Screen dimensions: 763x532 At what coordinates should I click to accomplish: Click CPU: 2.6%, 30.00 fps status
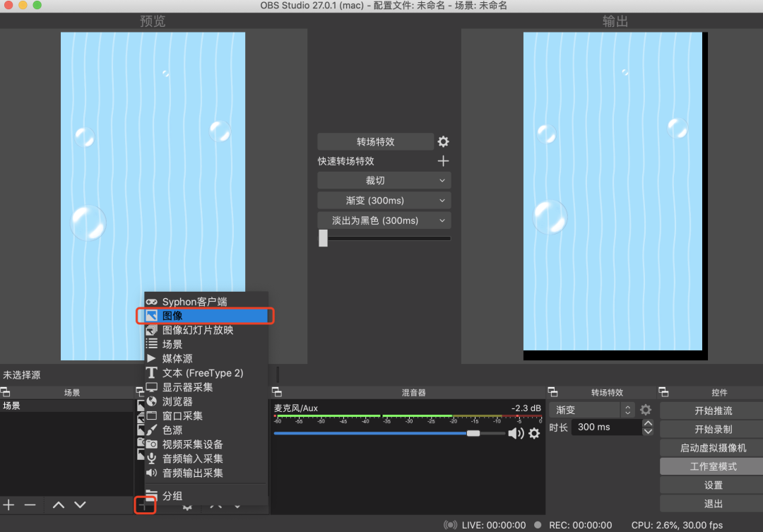[677, 525]
